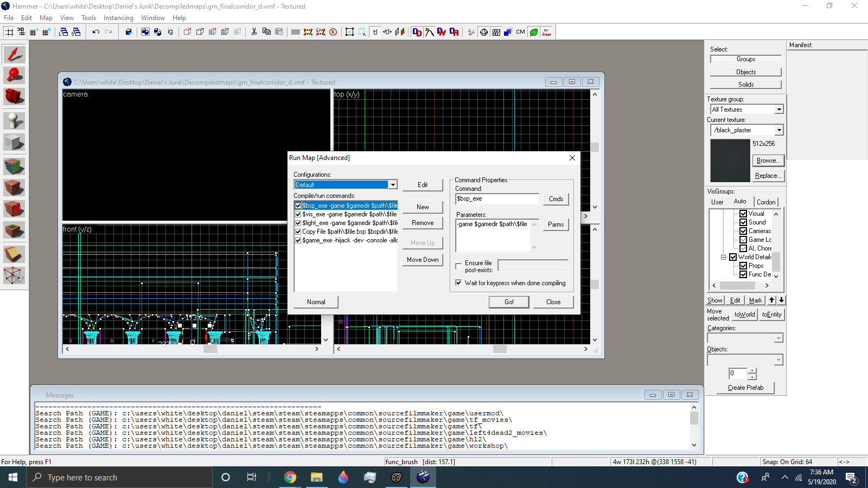The image size is (868, 488).
Task: Toggle the 2D grid toolbar icon
Action: tap(9, 32)
